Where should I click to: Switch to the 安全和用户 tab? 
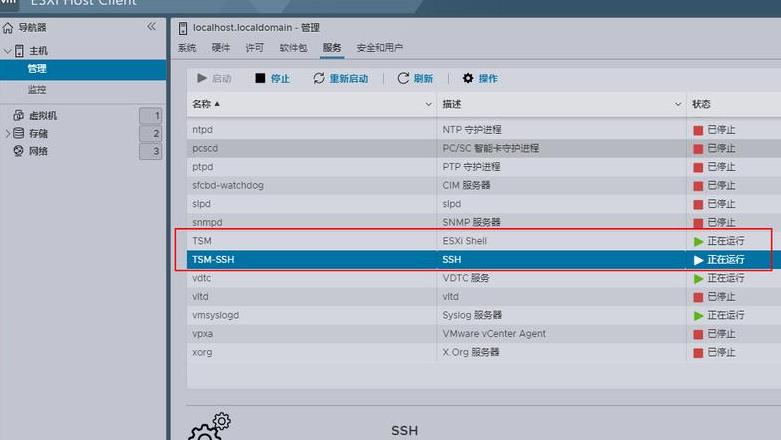[380, 48]
